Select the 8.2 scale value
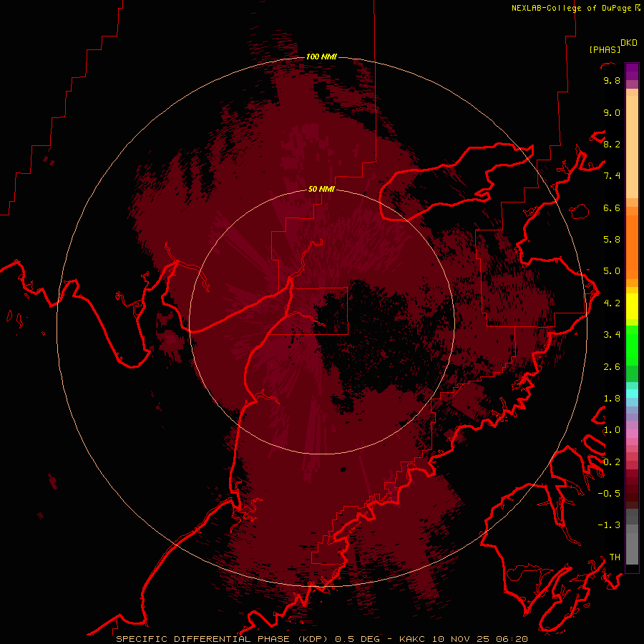Screen dimensions: 644x644 tap(612, 144)
